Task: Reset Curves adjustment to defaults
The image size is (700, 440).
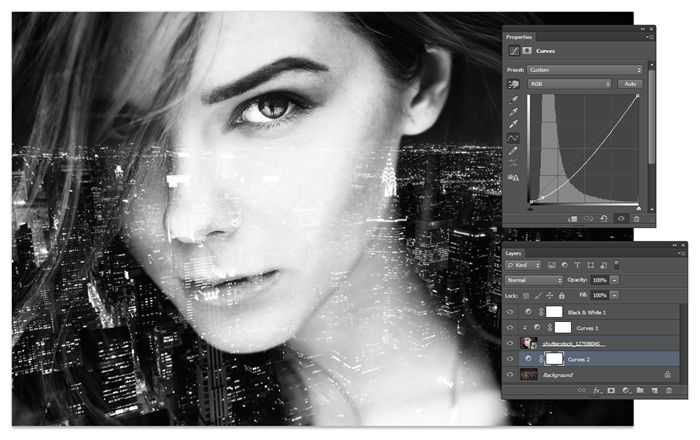Action: tap(604, 219)
